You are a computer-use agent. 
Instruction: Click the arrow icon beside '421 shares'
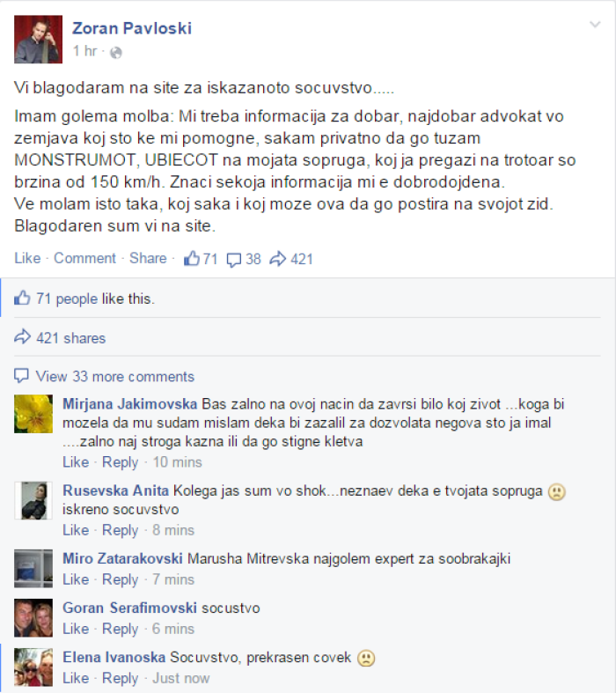tap(22, 337)
